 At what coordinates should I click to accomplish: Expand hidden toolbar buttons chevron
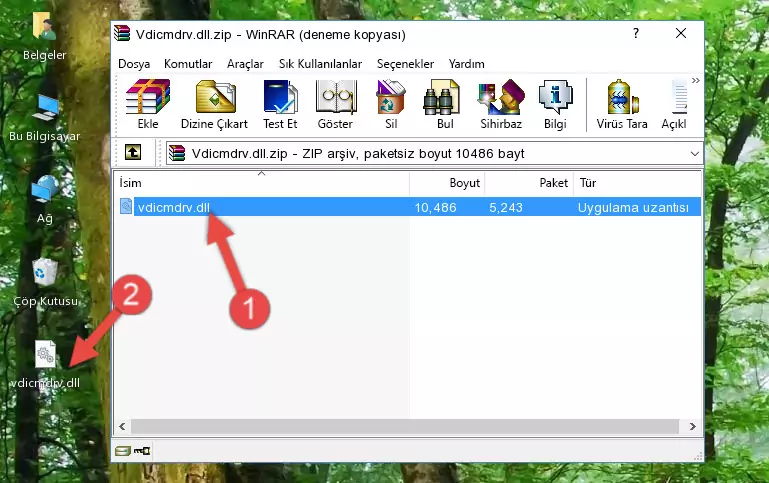pos(696,80)
